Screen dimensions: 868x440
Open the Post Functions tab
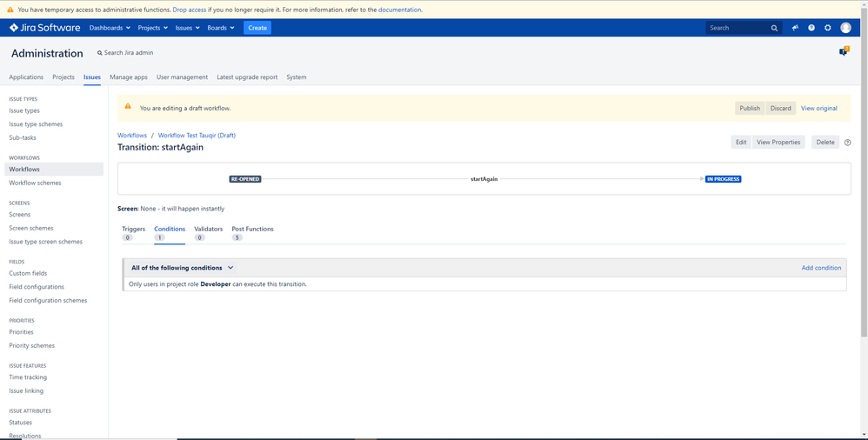(252, 233)
